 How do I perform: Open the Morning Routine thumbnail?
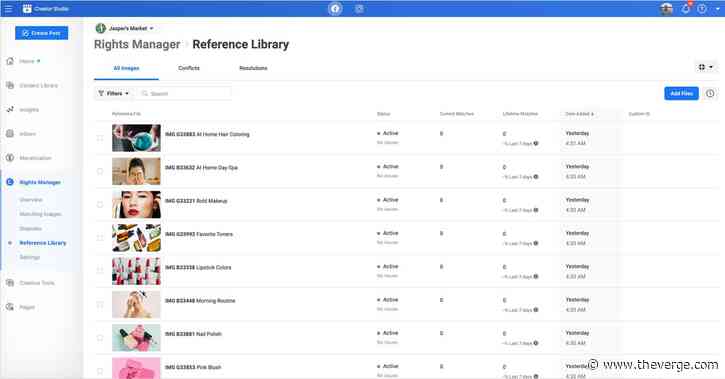tap(136, 304)
